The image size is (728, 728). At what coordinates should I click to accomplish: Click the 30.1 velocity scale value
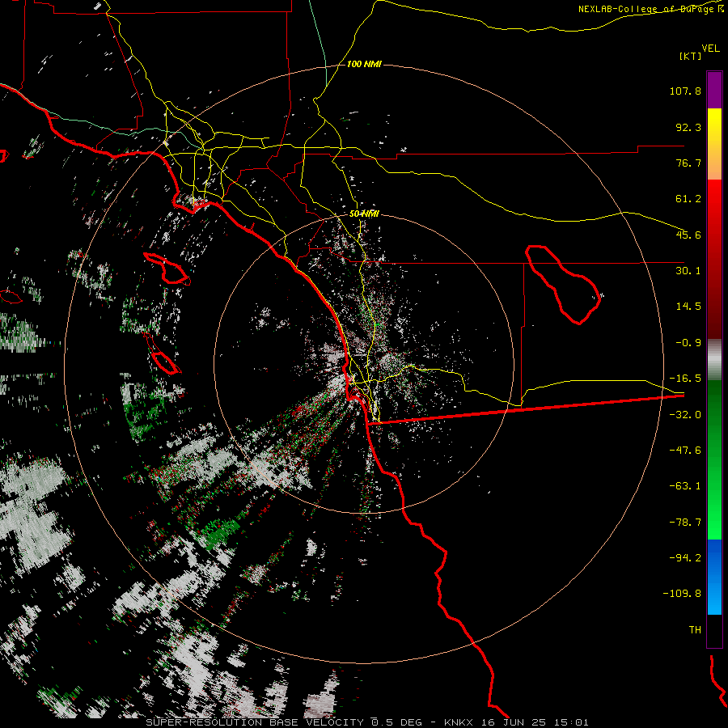[688, 271]
